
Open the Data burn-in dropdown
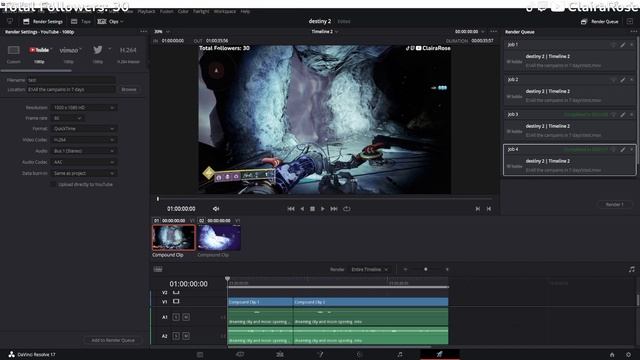[x=83, y=173]
